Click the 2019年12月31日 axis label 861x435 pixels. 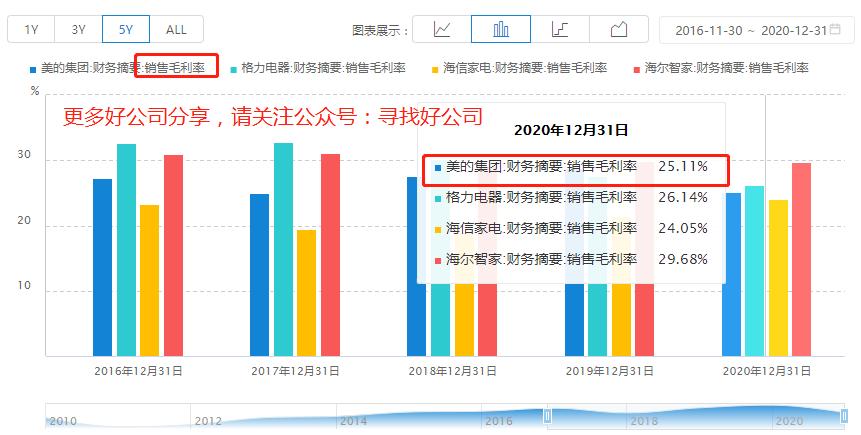pyautogui.click(x=610, y=371)
